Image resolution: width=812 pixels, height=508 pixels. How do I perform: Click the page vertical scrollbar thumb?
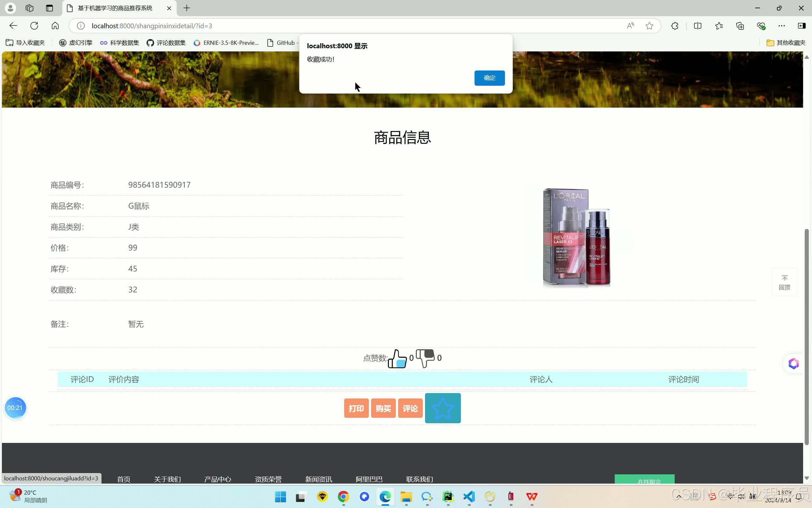click(x=807, y=337)
